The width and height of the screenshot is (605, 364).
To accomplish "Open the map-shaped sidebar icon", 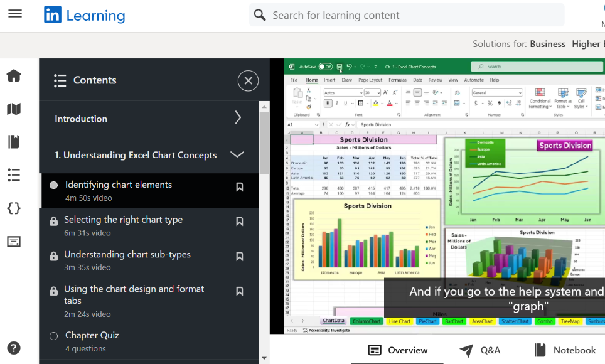I will click(x=14, y=109).
